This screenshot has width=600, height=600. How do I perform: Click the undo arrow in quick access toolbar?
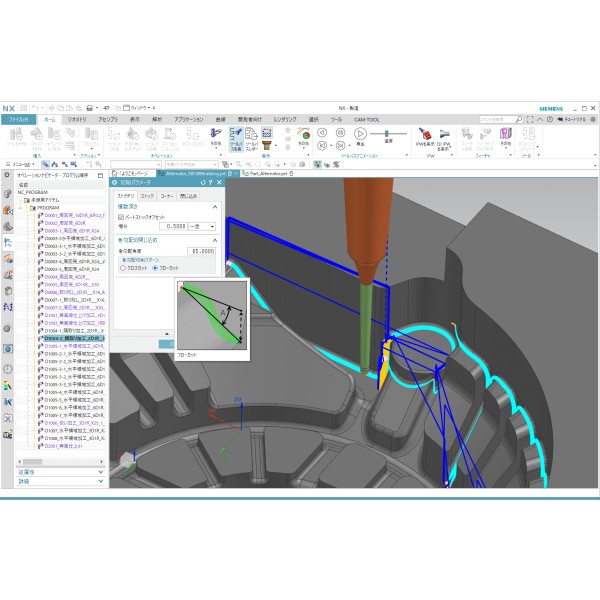coord(34,108)
